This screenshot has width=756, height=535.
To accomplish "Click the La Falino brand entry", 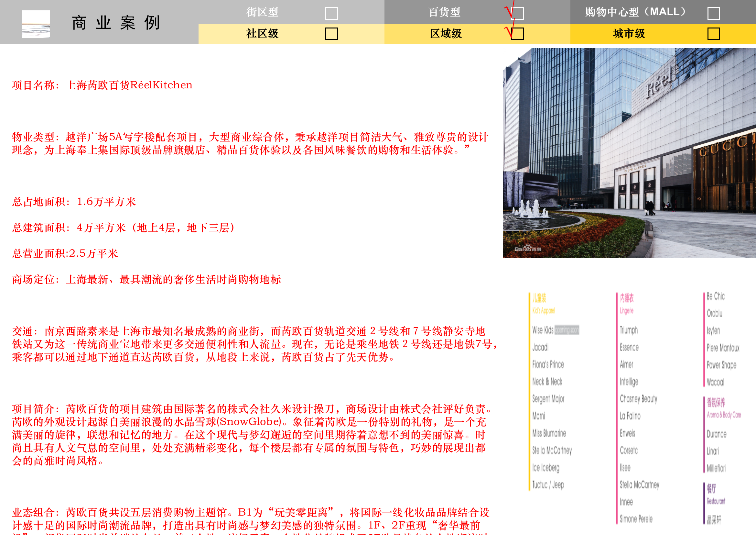I will tap(630, 416).
